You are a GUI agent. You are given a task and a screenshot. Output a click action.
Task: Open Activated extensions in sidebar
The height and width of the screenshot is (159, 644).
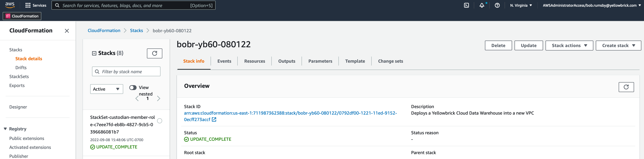pyautogui.click(x=30, y=147)
